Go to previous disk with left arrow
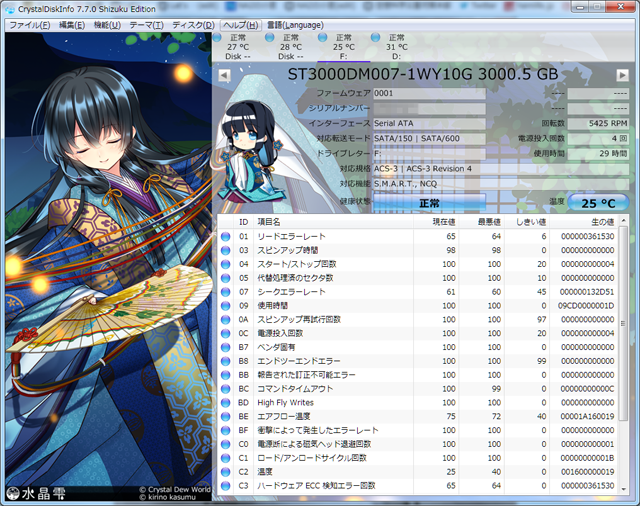The height and width of the screenshot is (506, 640). click(x=224, y=75)
